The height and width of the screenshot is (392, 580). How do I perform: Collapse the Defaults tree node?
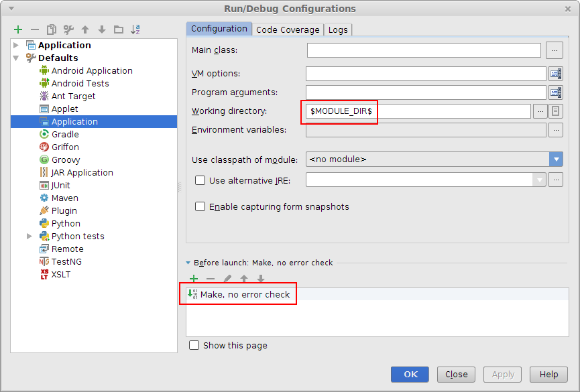pyautogui.click(x=17, y=58)
